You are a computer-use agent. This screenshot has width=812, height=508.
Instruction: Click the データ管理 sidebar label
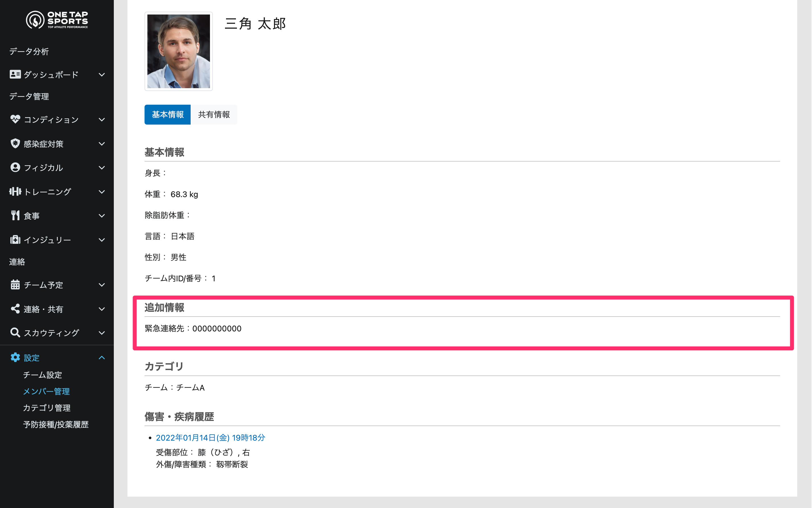(29, 96)
